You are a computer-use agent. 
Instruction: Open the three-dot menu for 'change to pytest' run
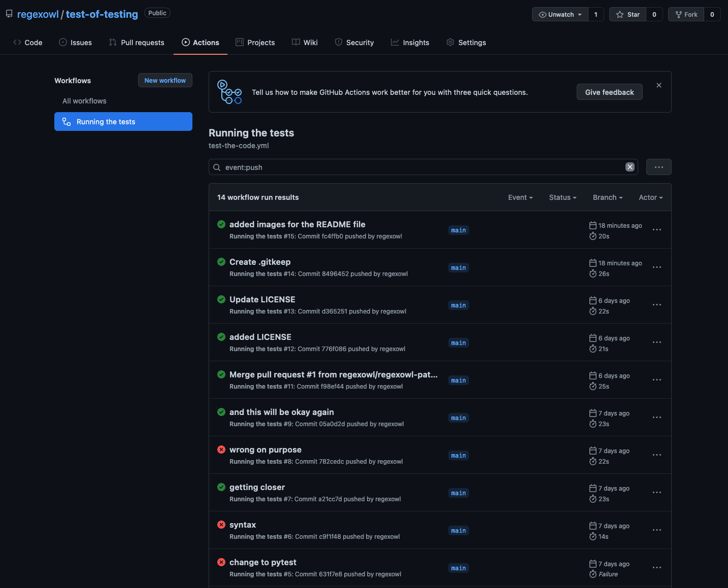(657, 568)
